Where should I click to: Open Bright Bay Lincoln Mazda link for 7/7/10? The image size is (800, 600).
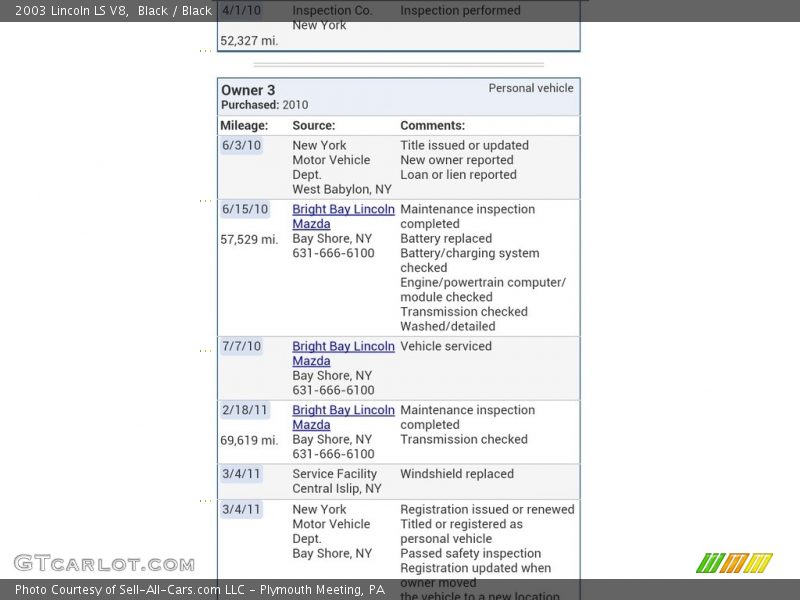(343, 353)
